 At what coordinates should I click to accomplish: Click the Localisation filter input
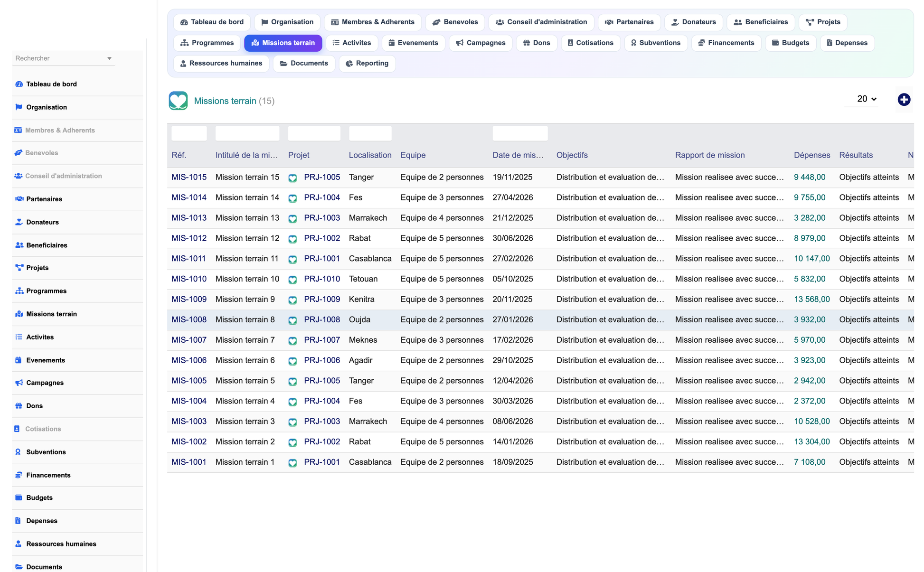[x=370, y=133]
